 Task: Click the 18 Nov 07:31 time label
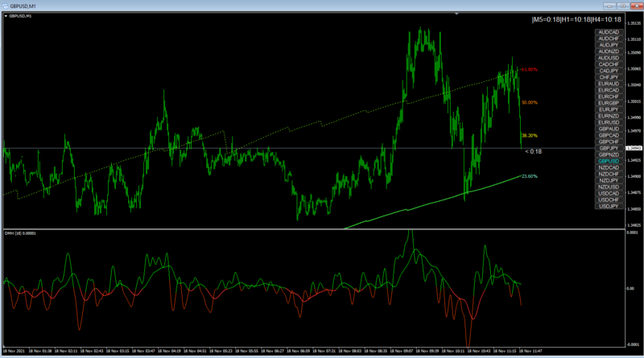[324, 351]
